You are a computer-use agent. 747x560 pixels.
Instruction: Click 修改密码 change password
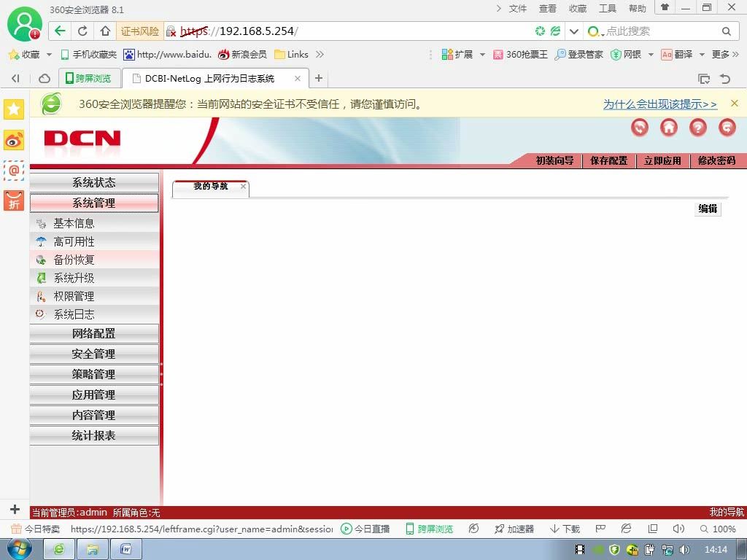tap(717, 160)
